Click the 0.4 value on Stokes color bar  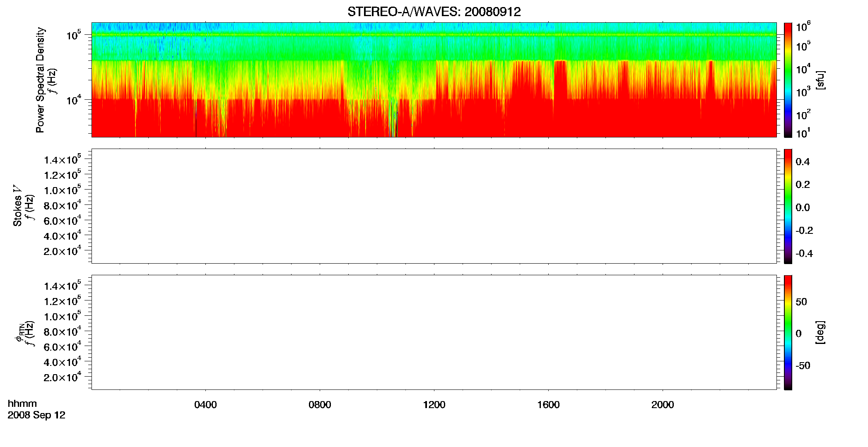point(803,162)
